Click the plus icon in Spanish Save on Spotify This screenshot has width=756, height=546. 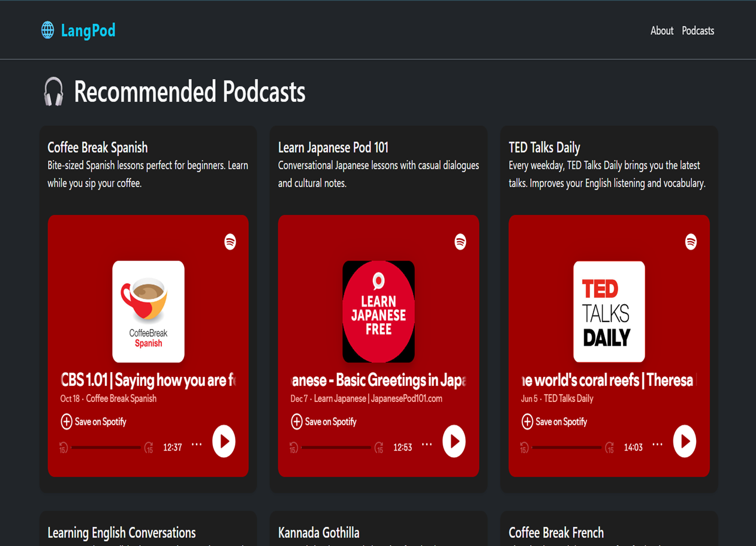click(67, 422)
